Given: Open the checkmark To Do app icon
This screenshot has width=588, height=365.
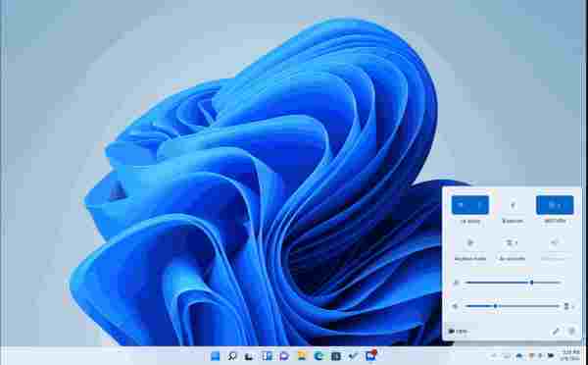Looking at the screenshot, I should coord(353,356).
